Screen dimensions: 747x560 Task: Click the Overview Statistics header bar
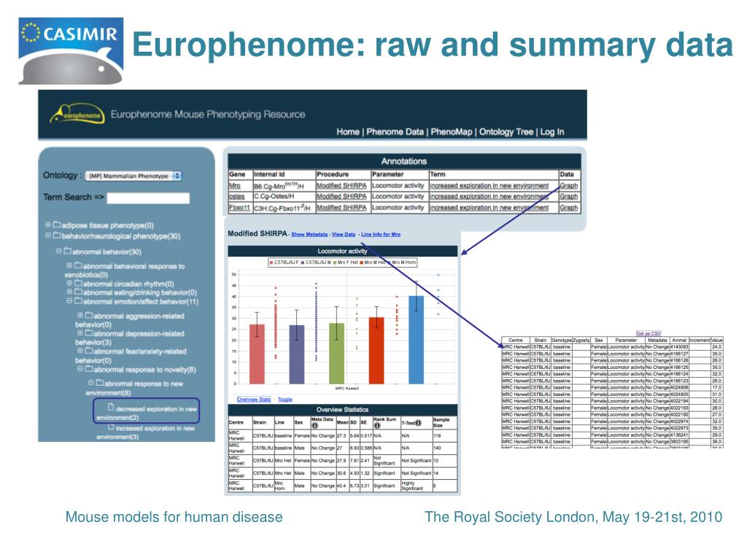pos(343,410)
